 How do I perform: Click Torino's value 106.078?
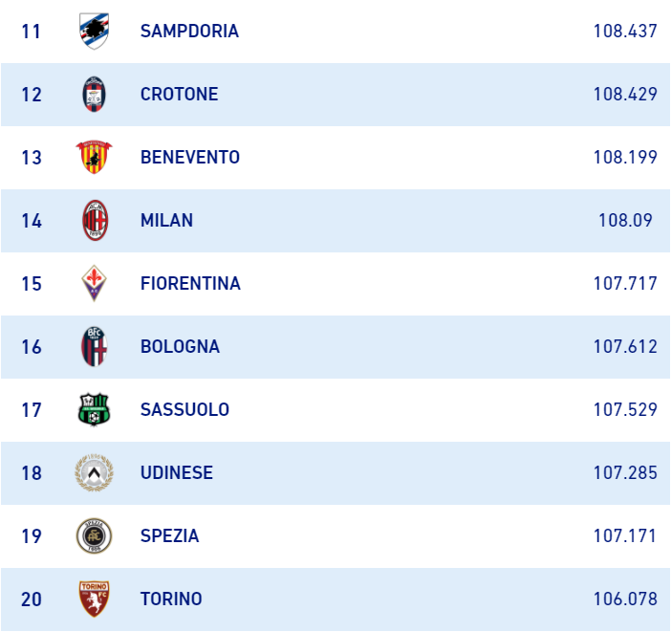tap(625, 599)
